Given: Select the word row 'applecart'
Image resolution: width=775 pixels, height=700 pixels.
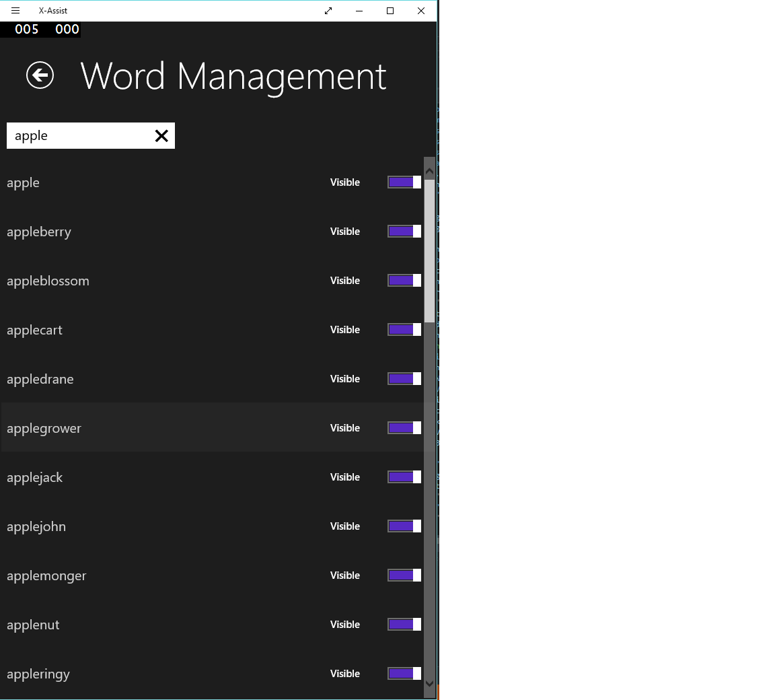Looking at the screenshot, I should pos(213,330).
